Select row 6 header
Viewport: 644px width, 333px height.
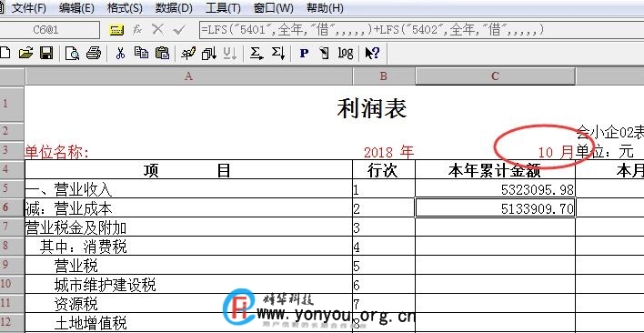click(12, 207)
